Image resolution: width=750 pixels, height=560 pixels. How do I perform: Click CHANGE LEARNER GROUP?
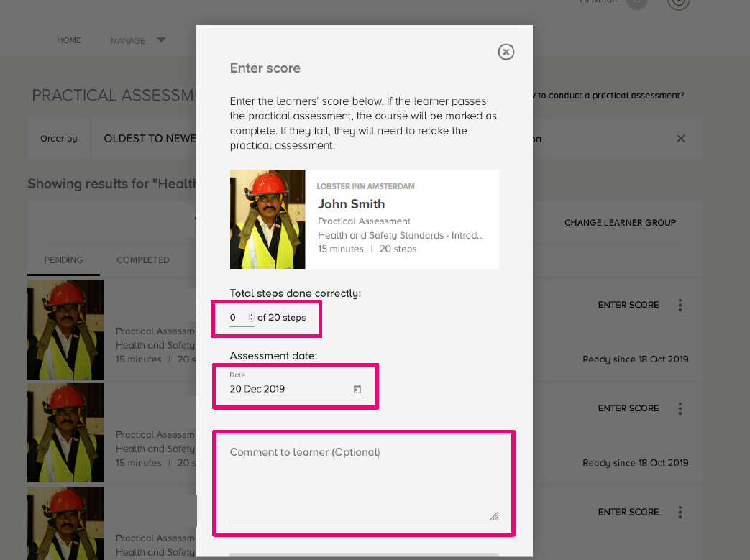[x=620, y=223]
